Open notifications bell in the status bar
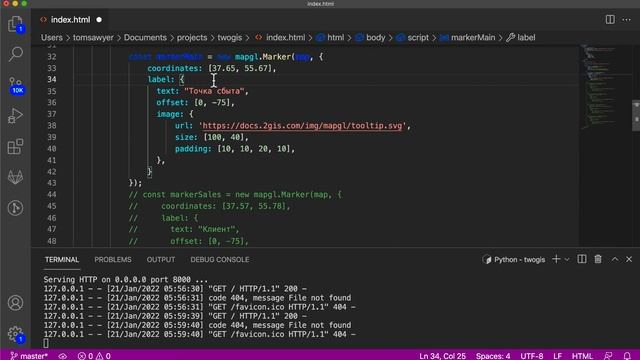Image resolution: width=640 pixels, height=360 pixels. point(627,356)
